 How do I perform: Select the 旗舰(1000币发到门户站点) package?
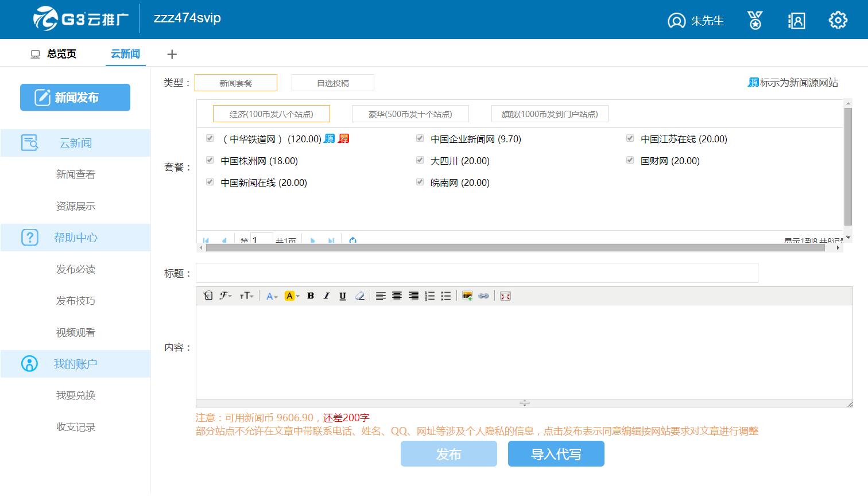(550, 114)
